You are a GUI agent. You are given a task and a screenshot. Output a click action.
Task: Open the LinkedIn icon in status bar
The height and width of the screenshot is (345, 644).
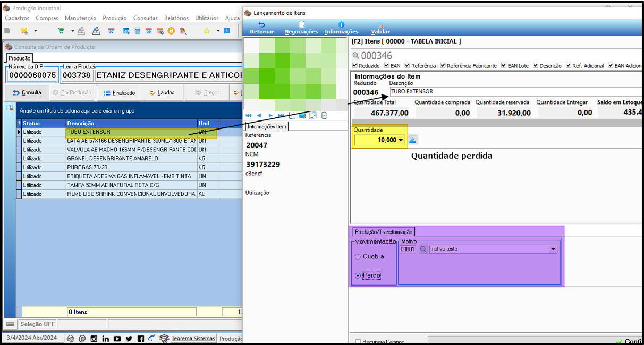click(105, 339)
